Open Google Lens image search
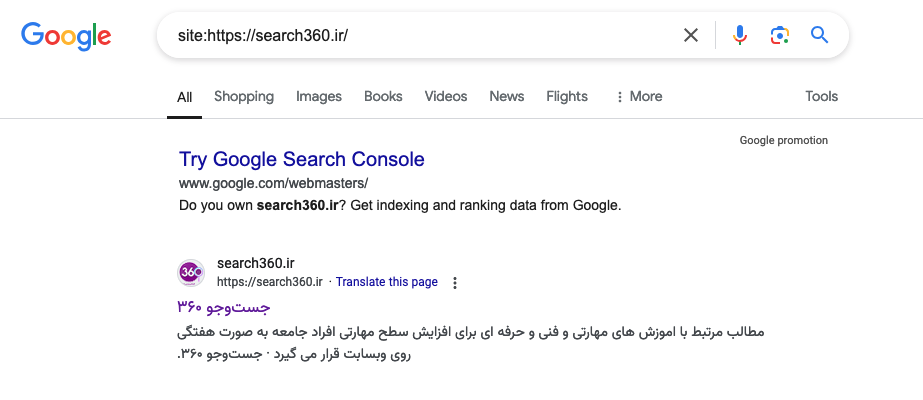The image size is (923, 400). (x=780, y=36)
